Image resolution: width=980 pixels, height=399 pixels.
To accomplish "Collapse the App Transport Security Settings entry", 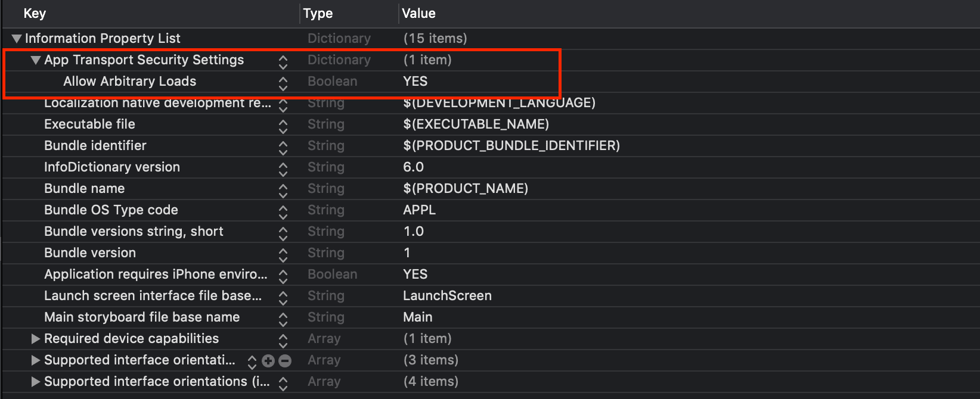I will point(36,60).
